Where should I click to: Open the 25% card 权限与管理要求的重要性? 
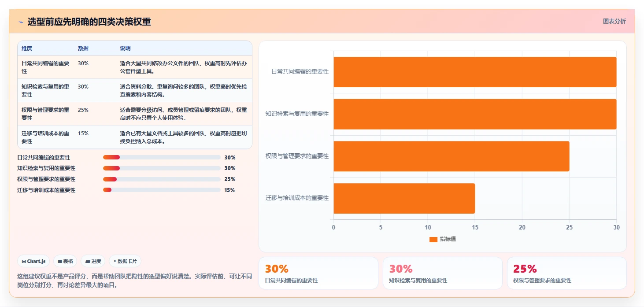(567, 273)
